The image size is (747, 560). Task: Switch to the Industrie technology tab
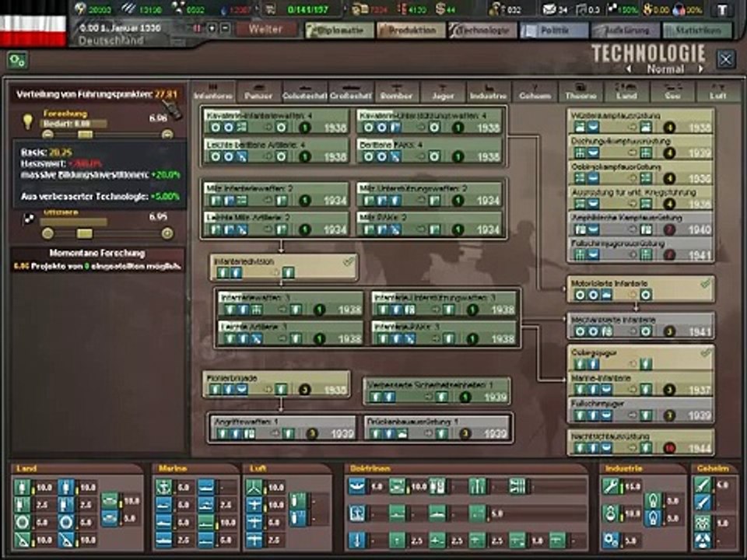[489, 92]
